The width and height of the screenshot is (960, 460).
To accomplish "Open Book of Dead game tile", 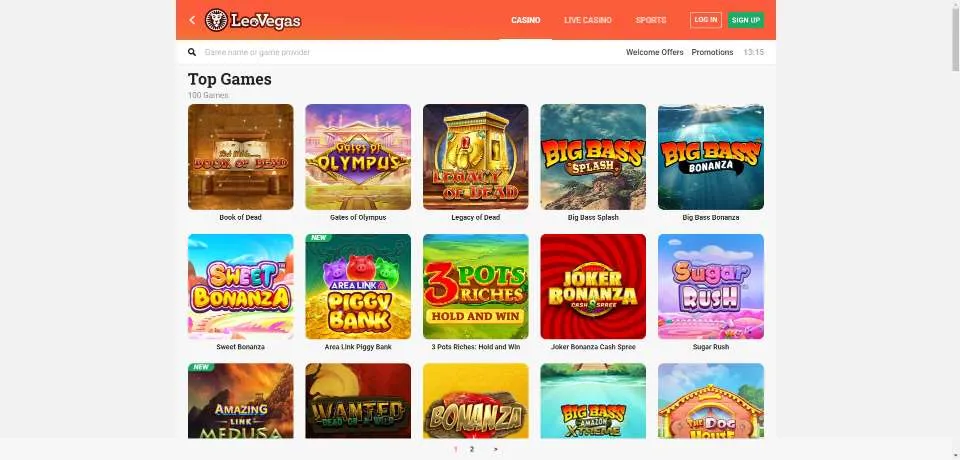I will point(241,157).
